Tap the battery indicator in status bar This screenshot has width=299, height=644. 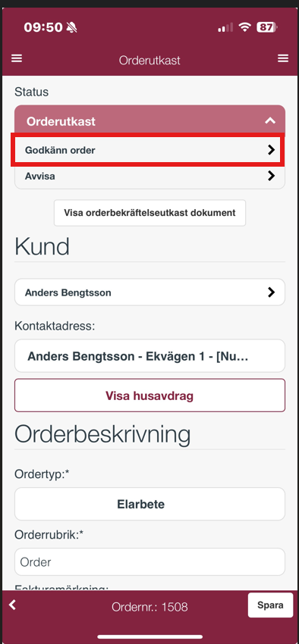pyautogui.click(x=267, y=27)
